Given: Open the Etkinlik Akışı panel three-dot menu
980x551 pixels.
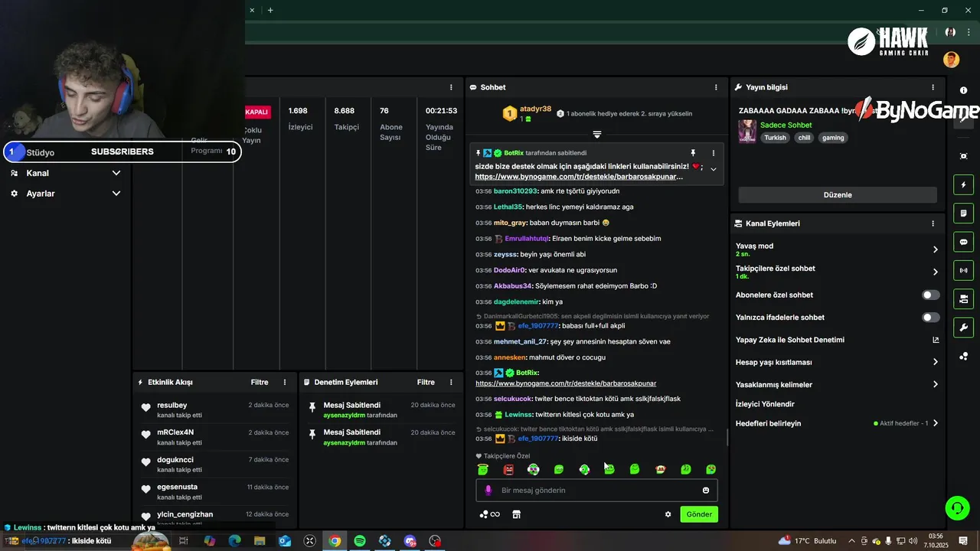Looking at the screenshot, I should [285, 382].
